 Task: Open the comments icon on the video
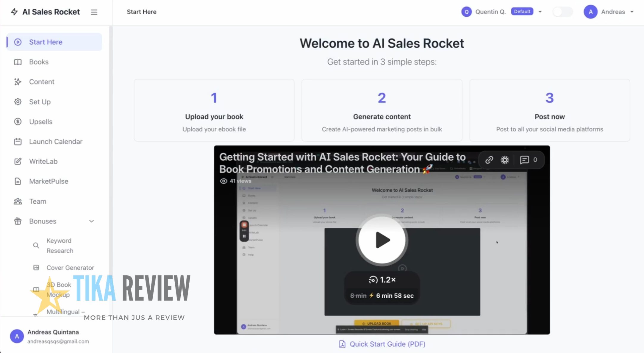[524, 160]
